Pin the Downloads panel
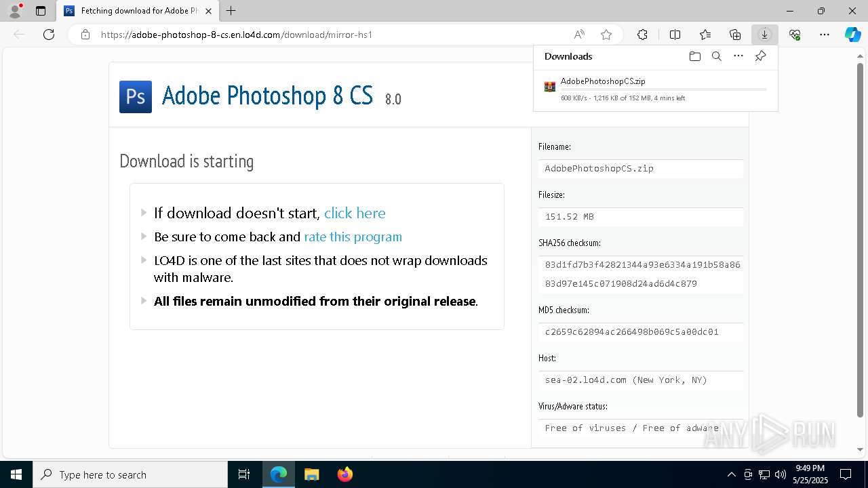 pos(760,56)
